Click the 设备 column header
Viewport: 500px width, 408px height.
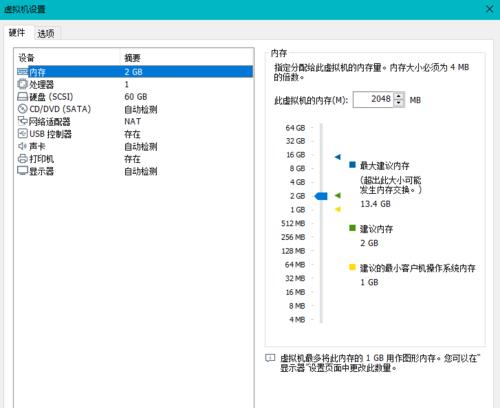pos(67,58)
